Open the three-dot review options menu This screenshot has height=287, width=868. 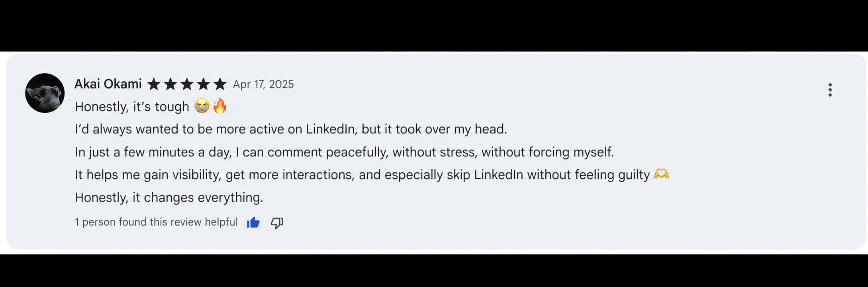pyautogui.click(x=830, y=90)
